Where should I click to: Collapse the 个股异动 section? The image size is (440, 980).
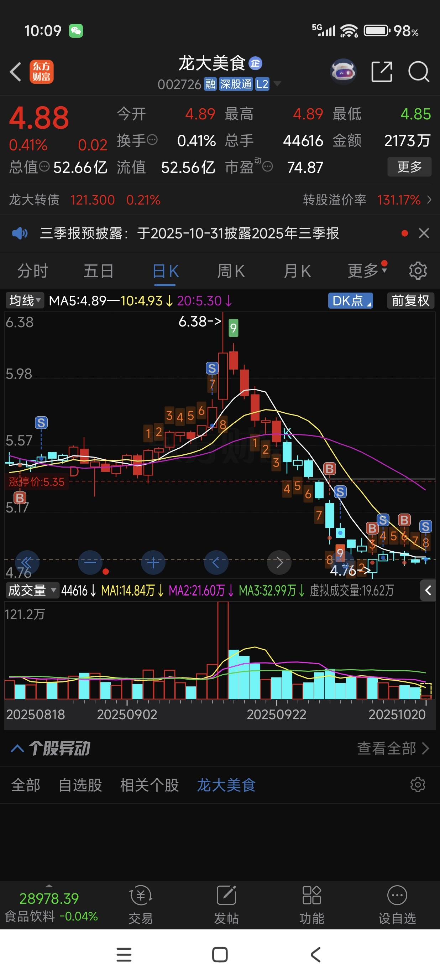tap(17, 748)
